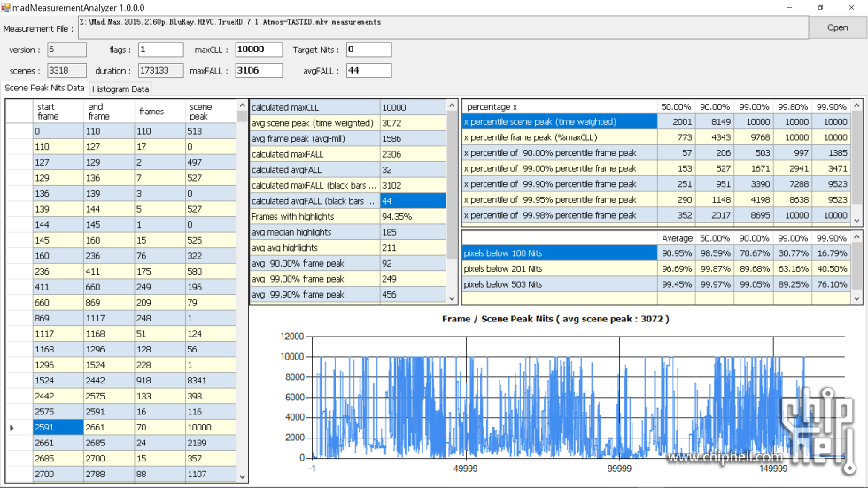Select the scene row starting at frame 1524
The width and height of the screenshot is (868, 488).
pos(58,380)
